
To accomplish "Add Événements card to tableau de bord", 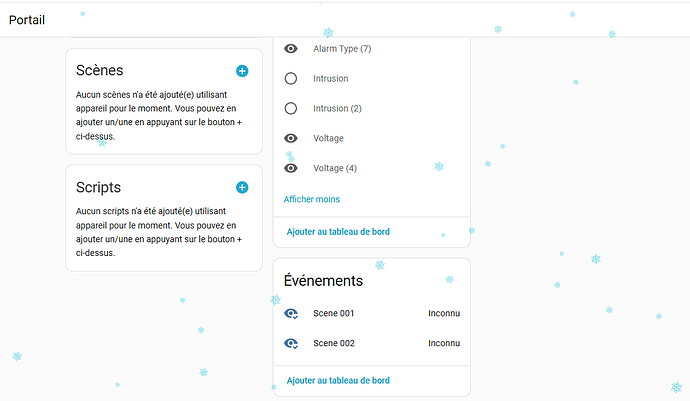I will tap(338, 380).
